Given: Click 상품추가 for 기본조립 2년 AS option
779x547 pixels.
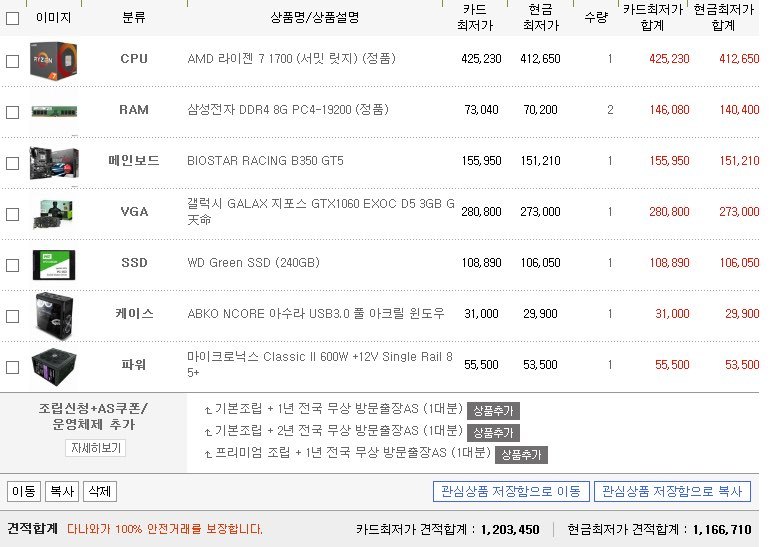Looking at the screenshot, I should [493, 432].
